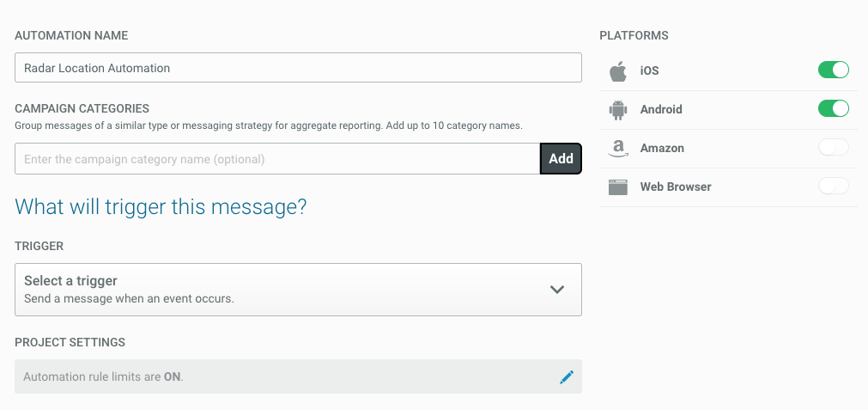Screen dimensions: 868x410
Task: Click the Android robot icon
Action: coord(618,110)
